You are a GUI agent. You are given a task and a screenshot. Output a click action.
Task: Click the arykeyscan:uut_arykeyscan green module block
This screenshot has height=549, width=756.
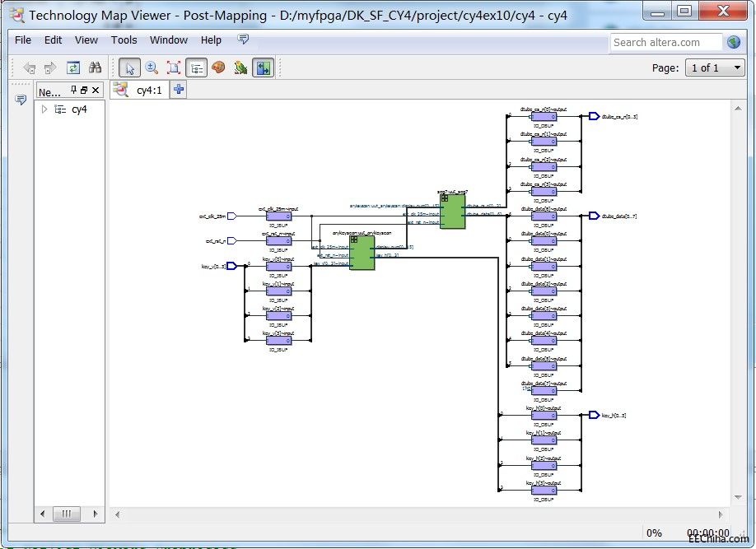362,253
